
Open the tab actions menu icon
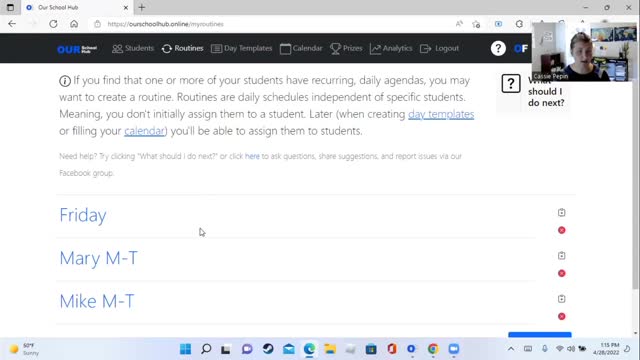pyautogui.click(x=10, y=7)
